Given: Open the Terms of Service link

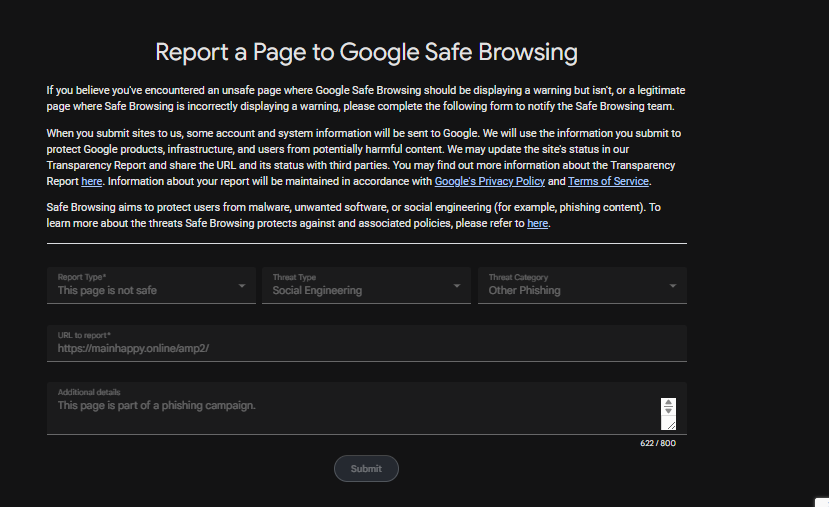Looking at the screenshot, I should pos(608,181).
